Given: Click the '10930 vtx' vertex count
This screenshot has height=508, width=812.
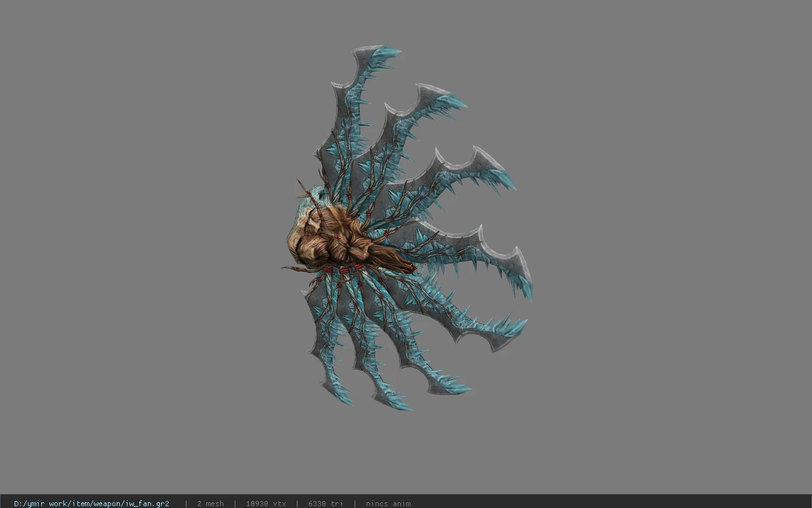Looking at the screenshot, I should point(266,504).
